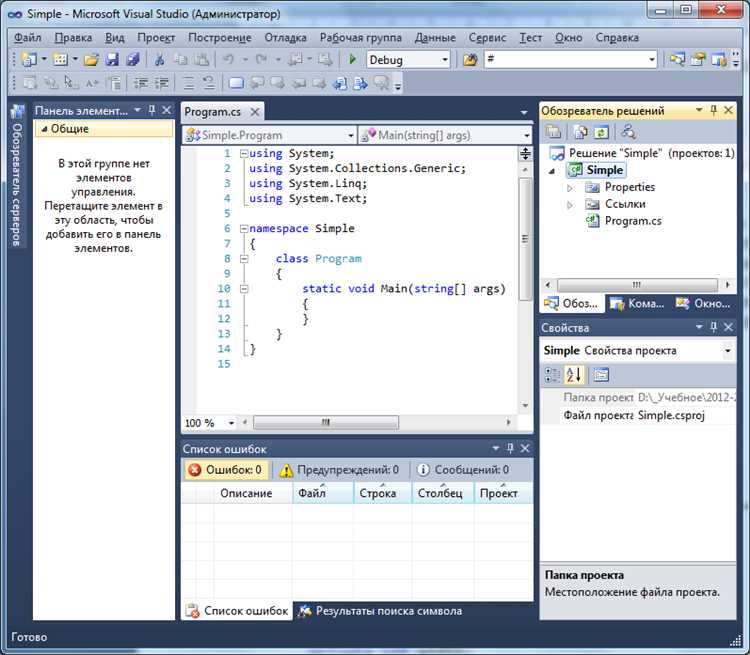The image size is (750, 655).
Task: Toggle the Warnings filter button
Action: (339, 469)
